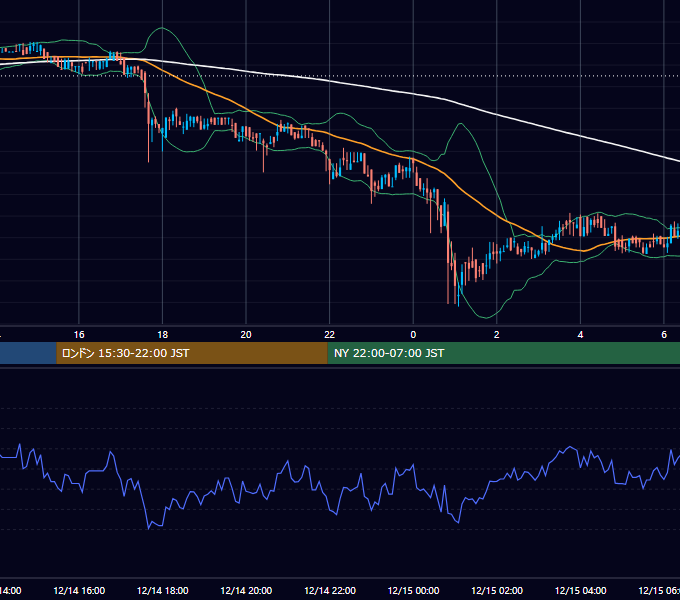The image size is (680, 600).
Task: Select the NY 22:00-07:00 JST session bar
Action: [503, 353]
